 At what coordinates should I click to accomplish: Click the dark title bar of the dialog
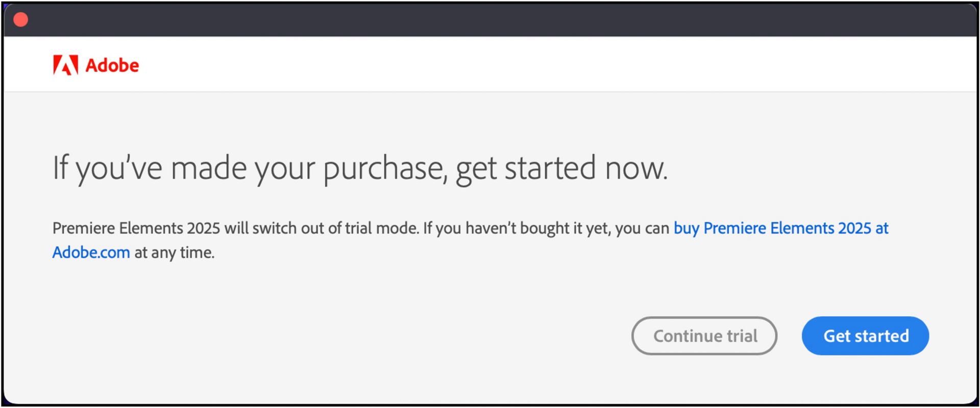point(490,19)
